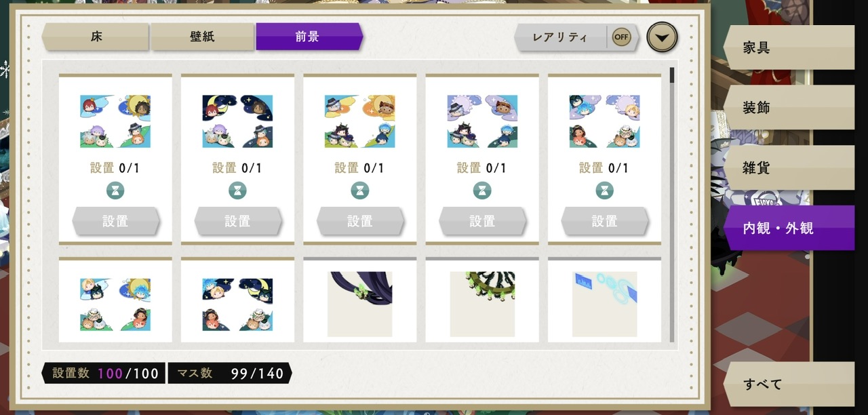Open the 雑貨 category
Image resolution: width=868 pixels, height=415 pixels.
pos(789,167)
